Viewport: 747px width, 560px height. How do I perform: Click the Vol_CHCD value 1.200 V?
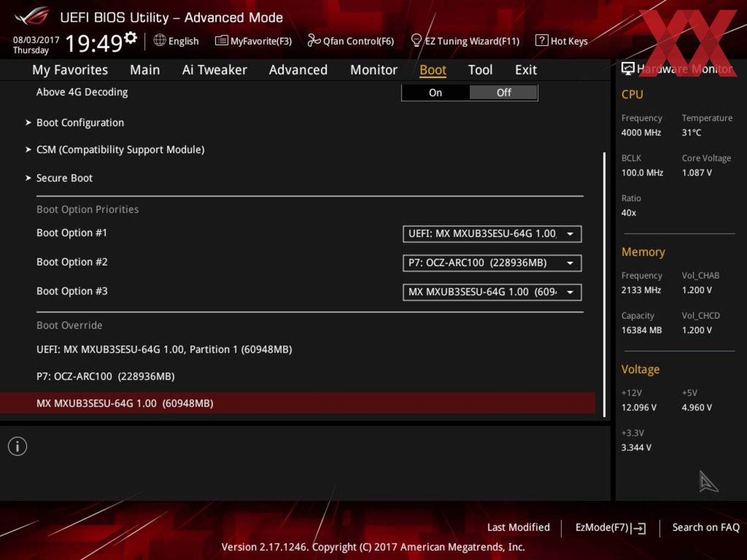pos(697,330)
